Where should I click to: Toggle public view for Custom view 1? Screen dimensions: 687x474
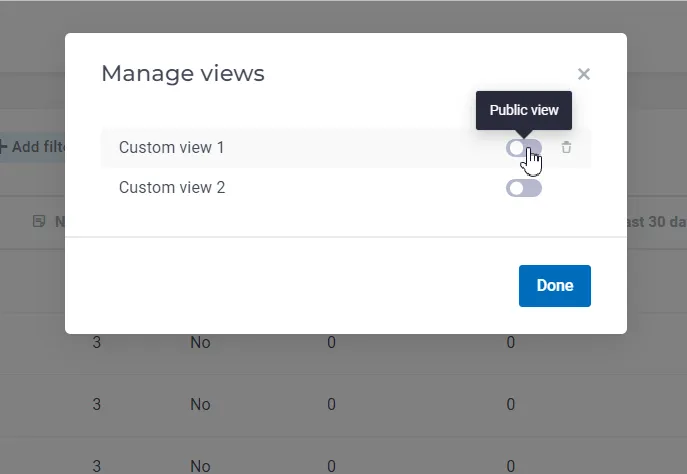[x=524, y=148]
